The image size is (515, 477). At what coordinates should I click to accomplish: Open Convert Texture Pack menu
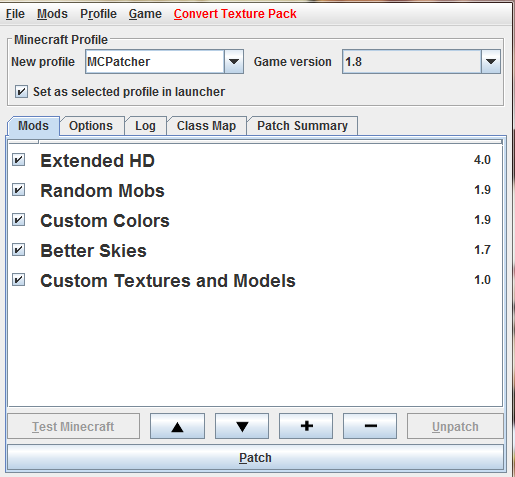point(235,14)
